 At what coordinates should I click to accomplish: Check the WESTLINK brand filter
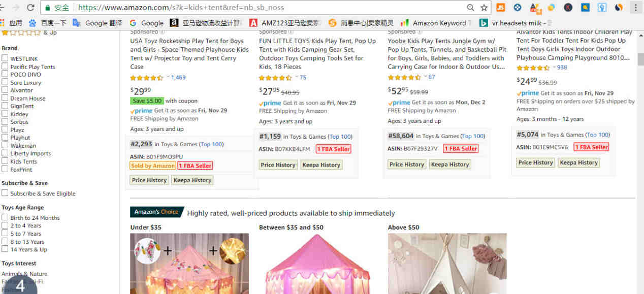tap(5, 58)
